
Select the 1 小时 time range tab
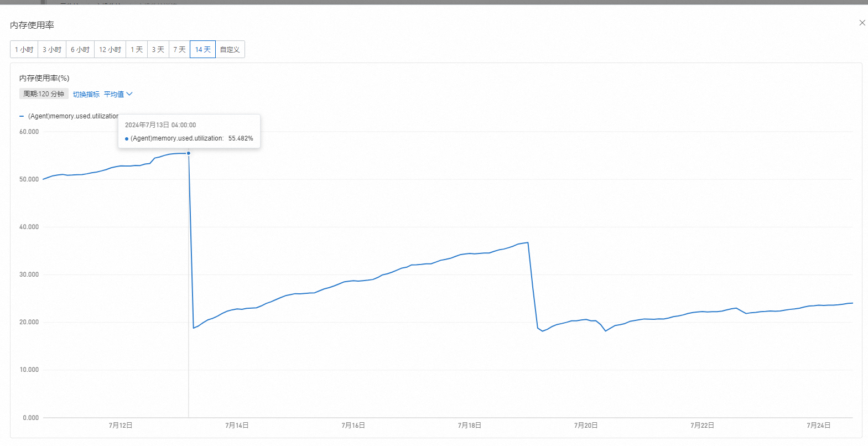pos(24,49)
